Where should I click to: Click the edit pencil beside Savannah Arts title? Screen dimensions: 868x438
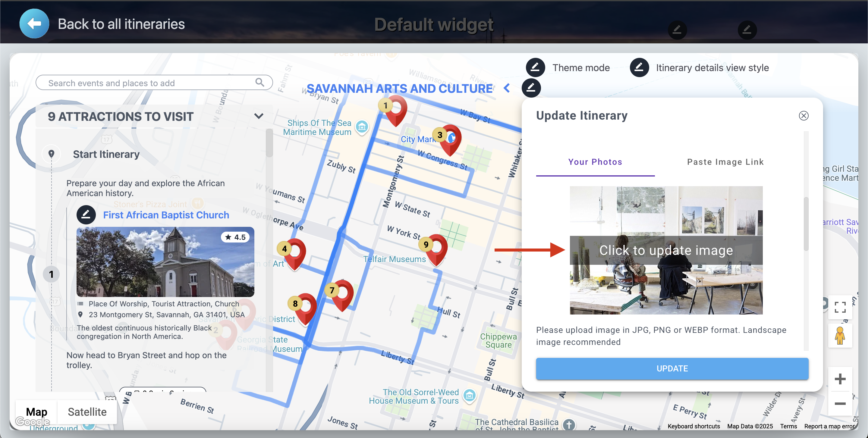(531, 88)
